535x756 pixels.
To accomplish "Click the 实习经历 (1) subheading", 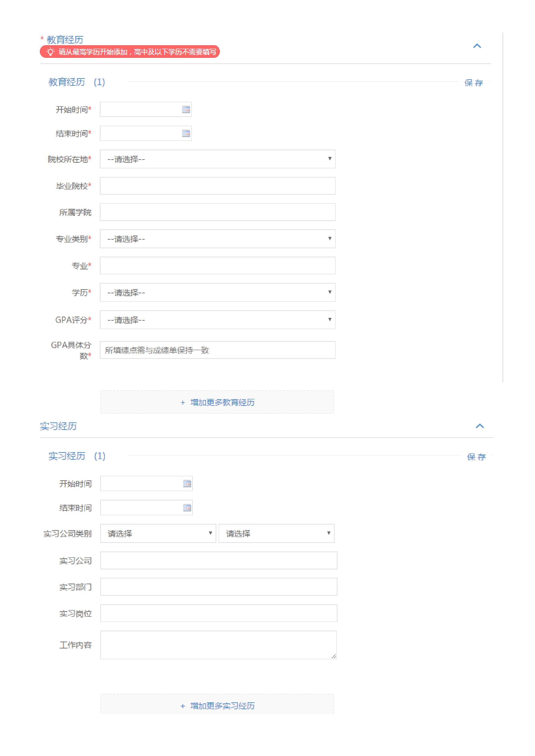I will click(x=77, y=456).
